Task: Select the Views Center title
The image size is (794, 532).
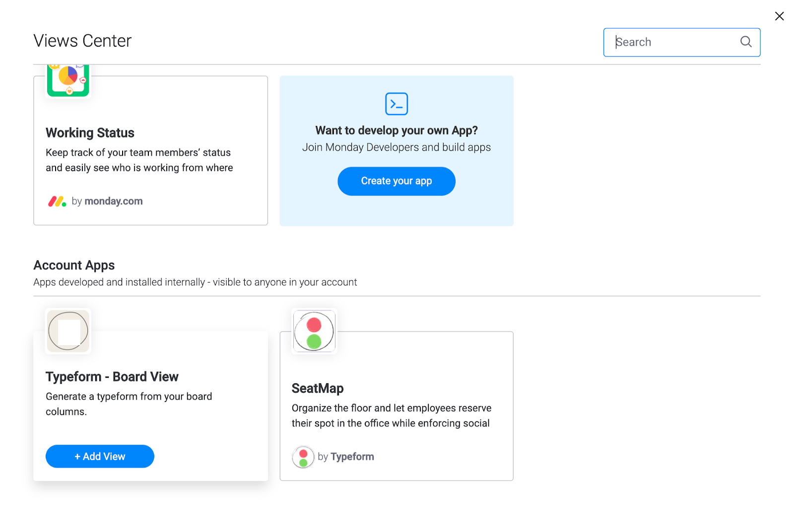Action: [82, 41]
